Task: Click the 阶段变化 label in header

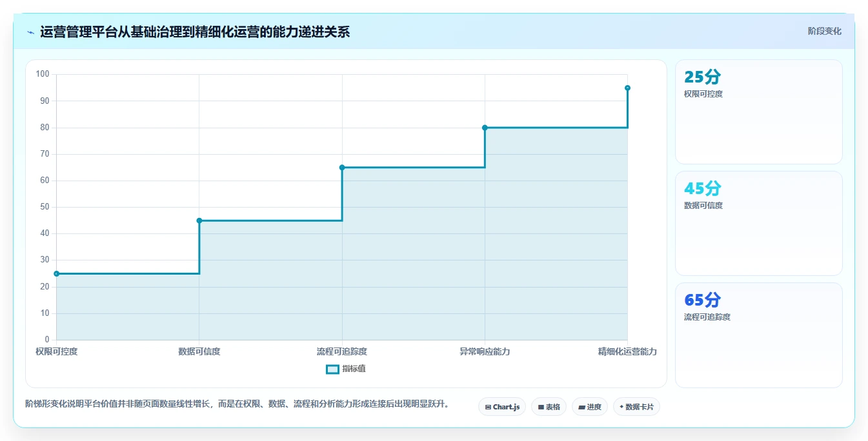Action: coord(824,31)
